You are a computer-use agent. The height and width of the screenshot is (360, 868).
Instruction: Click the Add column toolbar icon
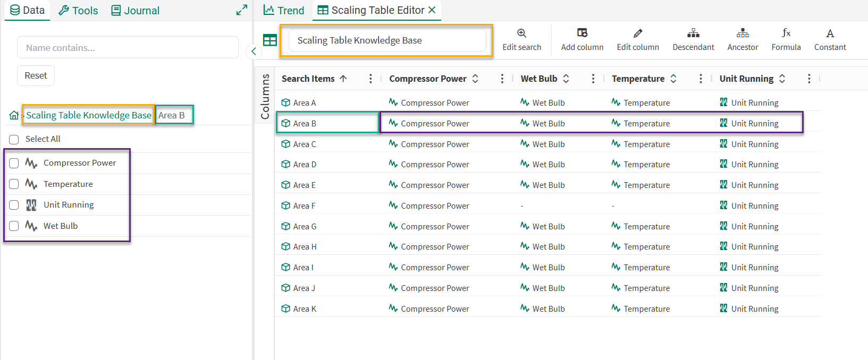(582, 33)
